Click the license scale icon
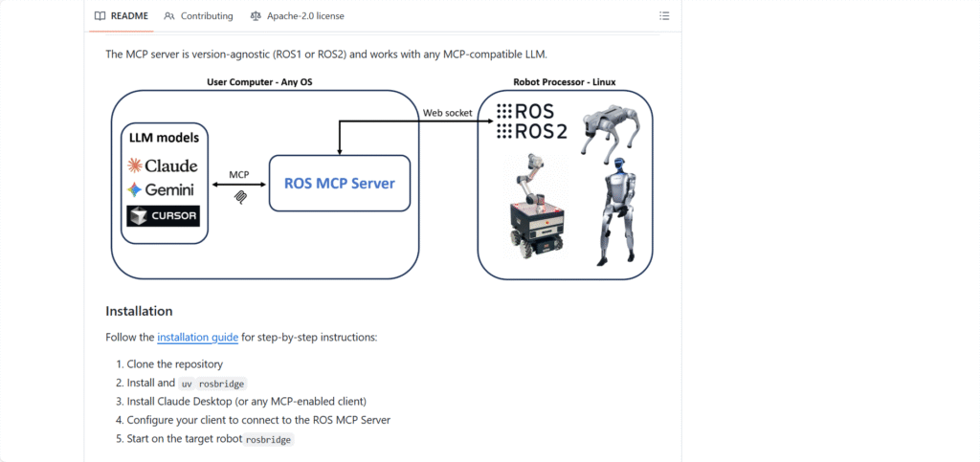Image resolution: width=980 pixels, height=462 pixels. [256, 16]
